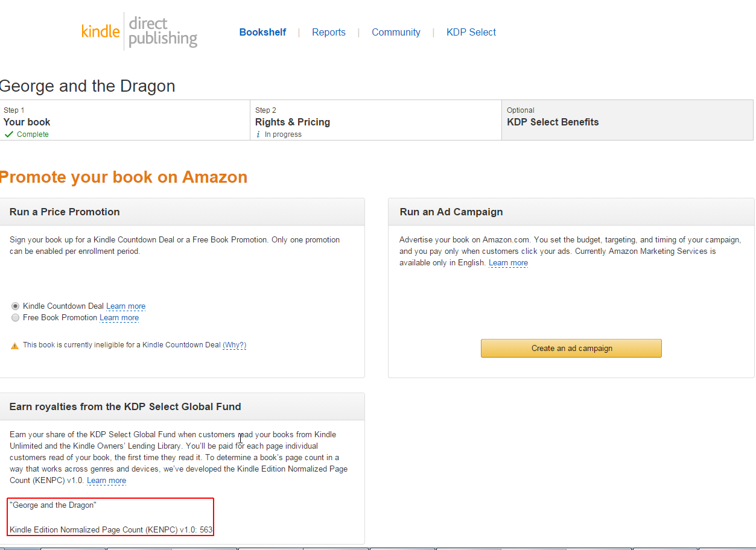Open the (Why?) ineligibility explanation link
Viewport: 756px width, 550px height.
click(x=234, y=346)
